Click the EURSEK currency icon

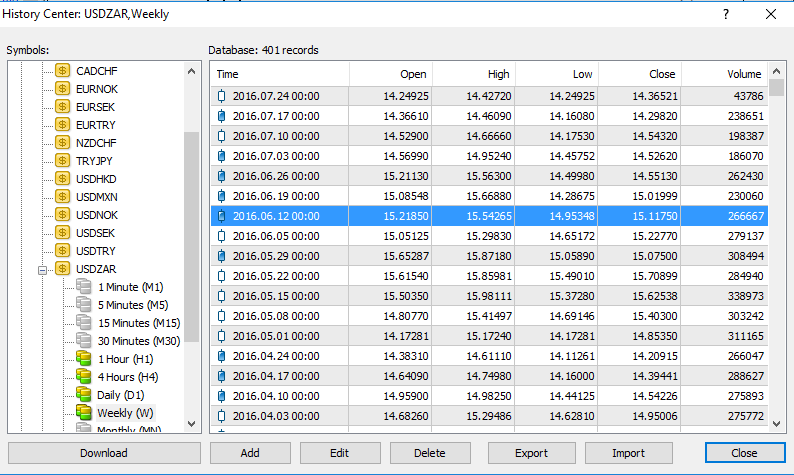click(62, 106)
